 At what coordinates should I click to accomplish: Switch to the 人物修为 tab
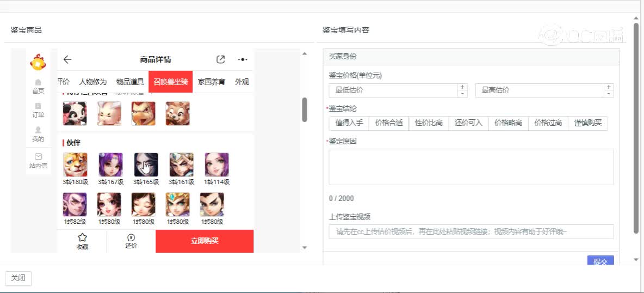pos(93,82)
